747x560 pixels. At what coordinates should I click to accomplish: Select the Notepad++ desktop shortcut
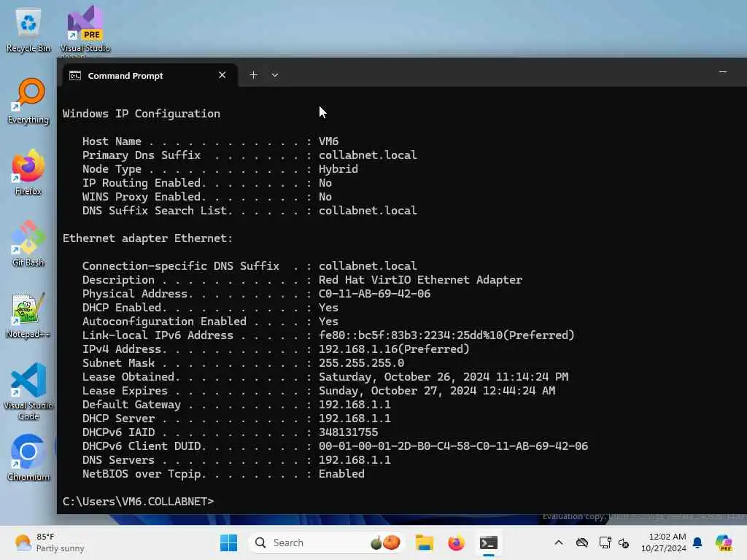coord(28,315)
